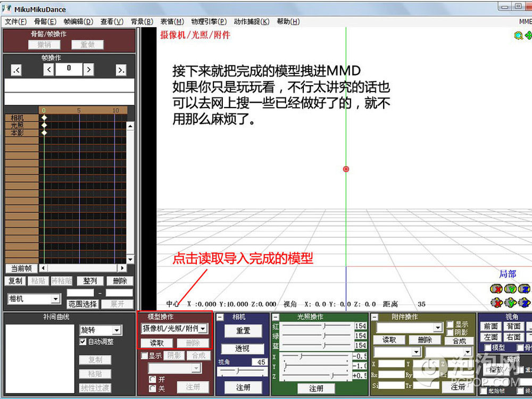The width and height of the screenshot is (532, 399).
Task: Toggle the 起始帧 checkbox in playback panel
Action: [484, 392]
